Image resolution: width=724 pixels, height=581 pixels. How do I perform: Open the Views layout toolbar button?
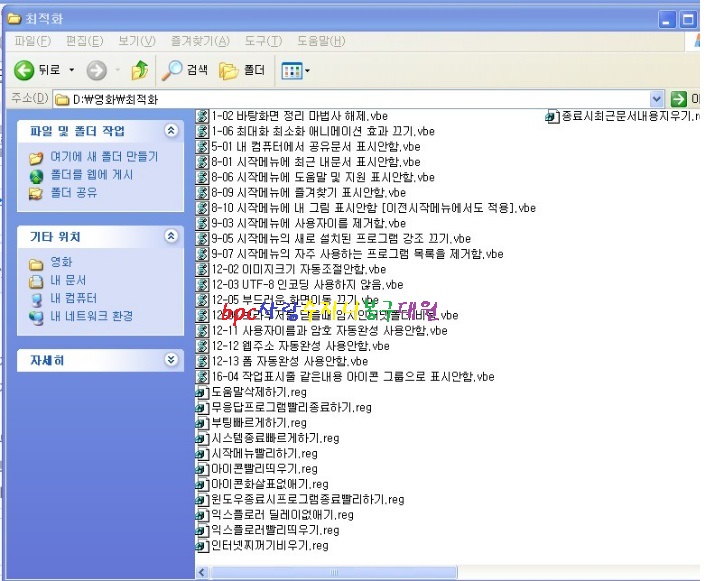click(295, 70)
